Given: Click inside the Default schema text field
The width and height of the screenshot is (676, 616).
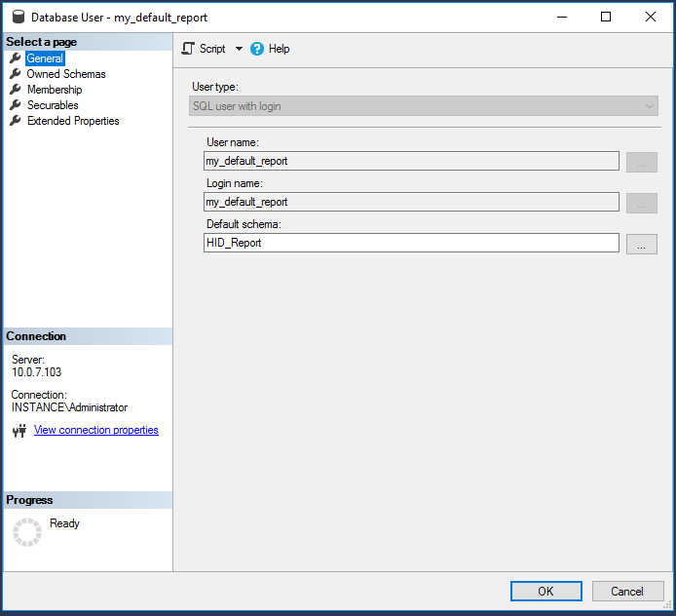Looking at the screenshot, I should (411, 243).
